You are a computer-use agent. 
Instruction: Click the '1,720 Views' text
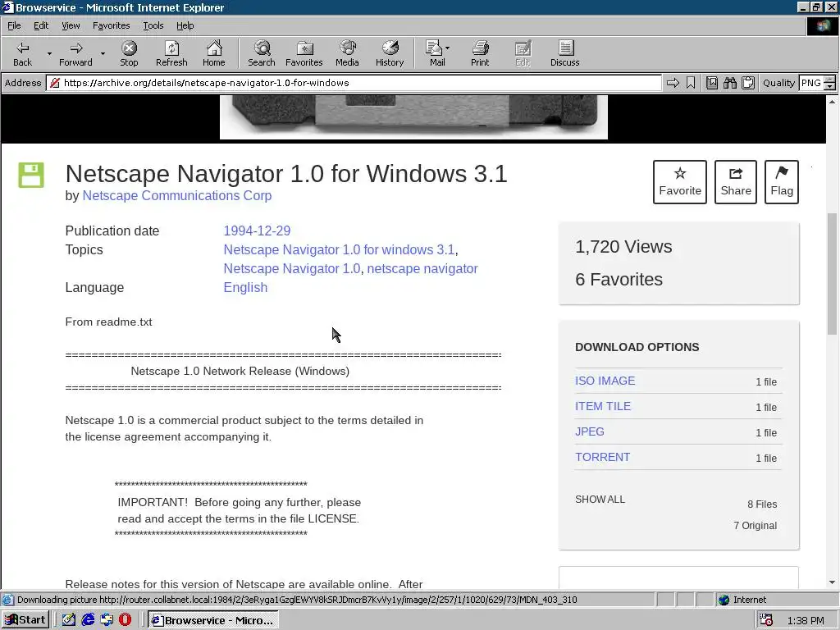tap(623, 246)
